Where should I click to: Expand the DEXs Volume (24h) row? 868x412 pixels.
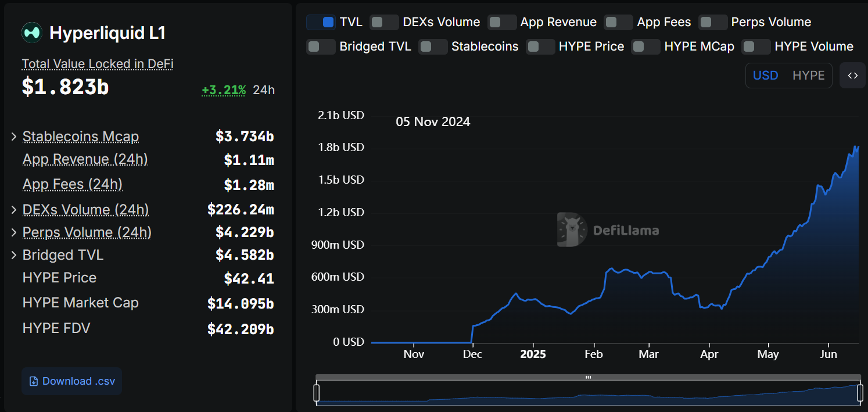[14, 209]
